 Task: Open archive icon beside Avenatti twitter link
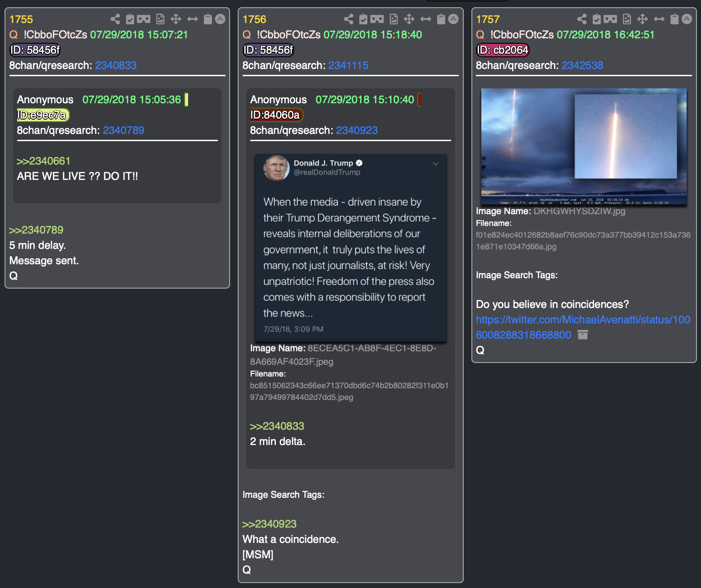583,335
